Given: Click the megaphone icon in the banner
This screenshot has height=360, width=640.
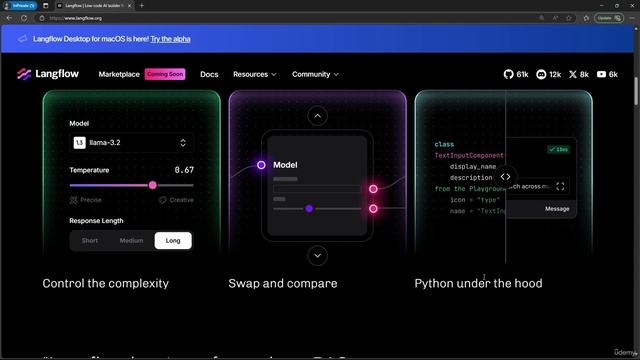Looking at the screenshot, I should [22, 39].
